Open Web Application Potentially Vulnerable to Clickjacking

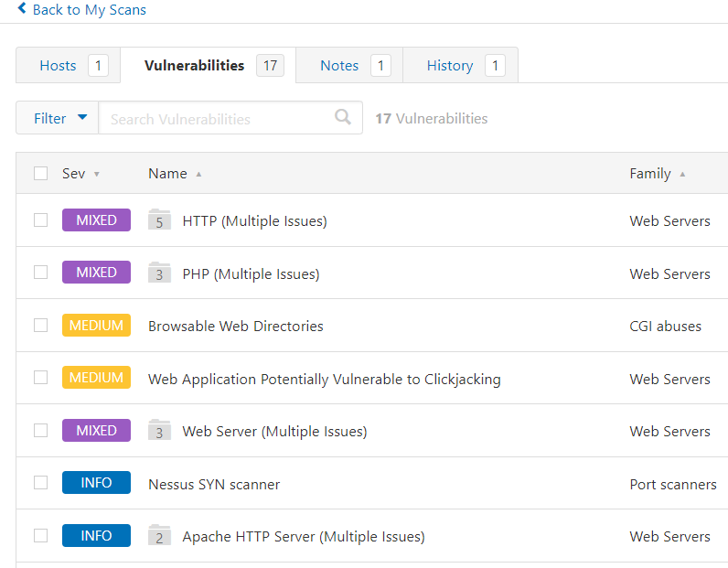point(325,380)
